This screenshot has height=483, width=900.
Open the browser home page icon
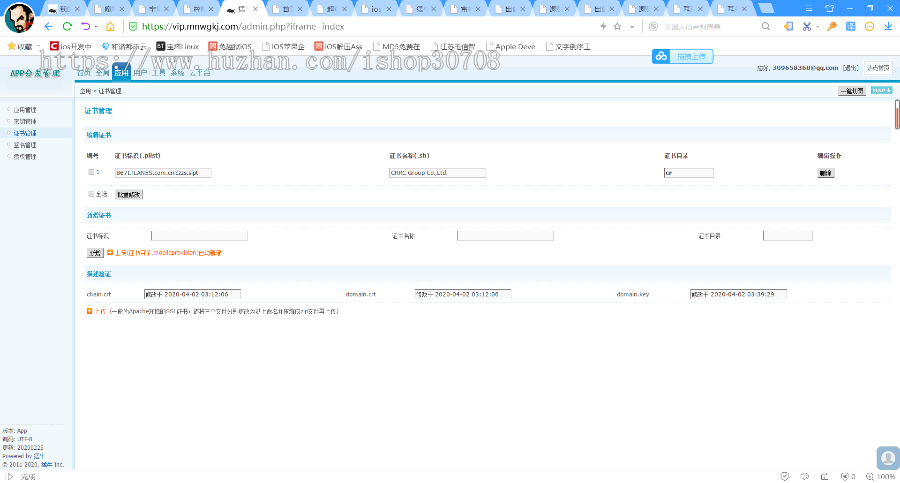pyautogui.click(x=110, y=26)
